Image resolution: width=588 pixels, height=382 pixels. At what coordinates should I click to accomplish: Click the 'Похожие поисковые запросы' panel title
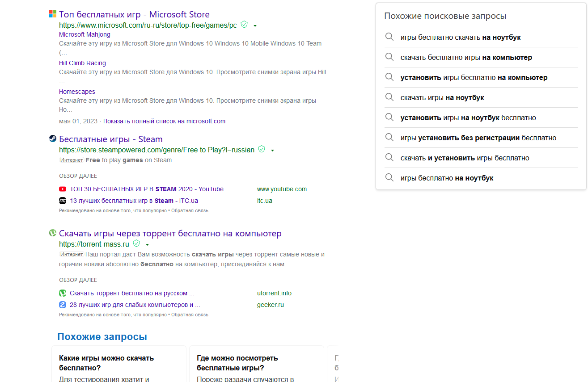tap(445, 16)
